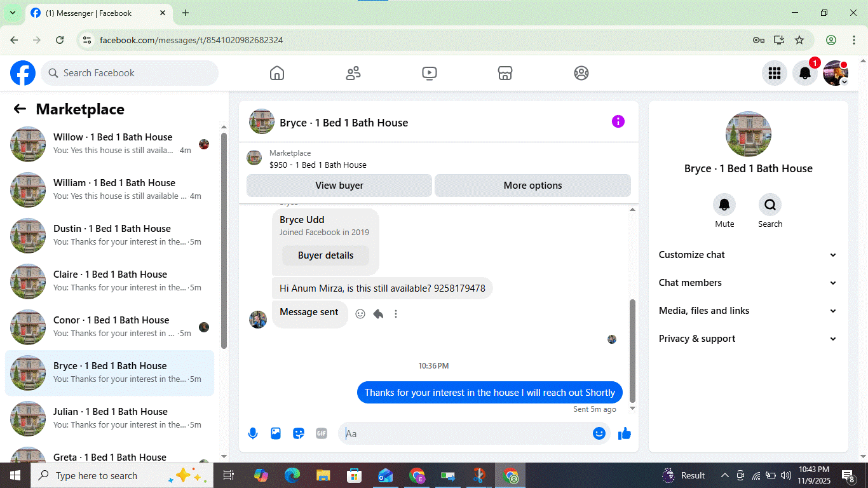Open Task View on the taskbar
Viewport: 868px width, 488px height.
(229, 475)
